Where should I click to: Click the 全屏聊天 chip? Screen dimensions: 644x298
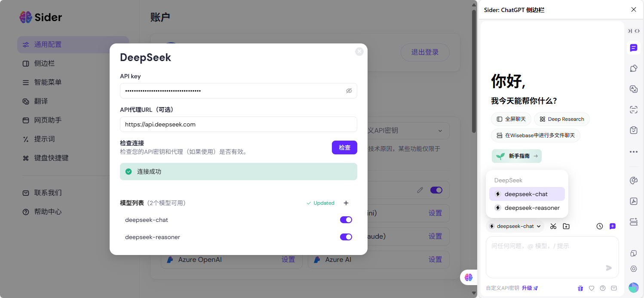pos(511,119)
